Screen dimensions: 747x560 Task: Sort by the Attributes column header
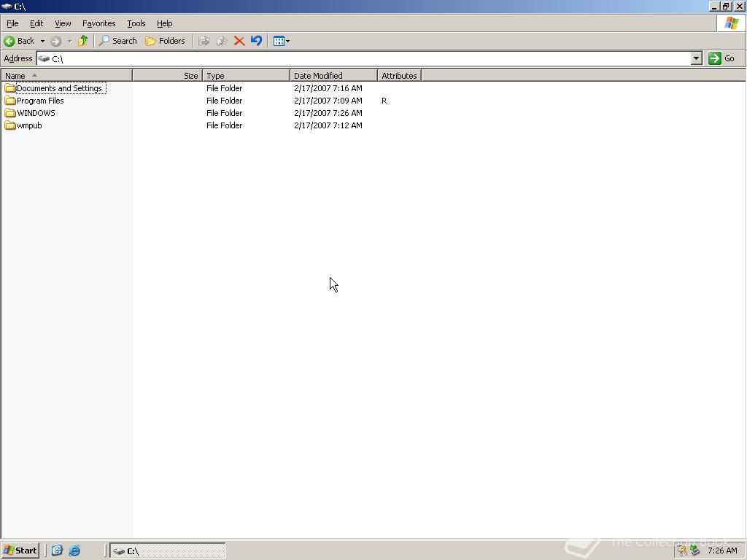pyautogui.click(x=399, y=76)
